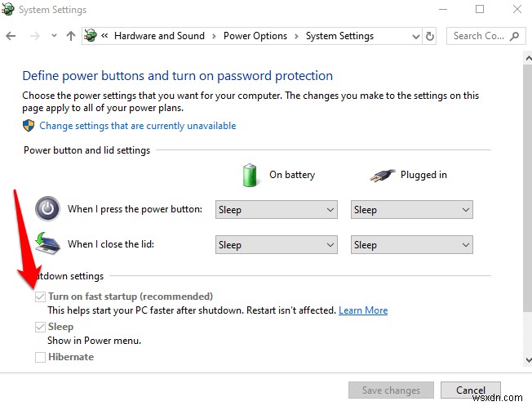Click the Back navigation arrow
This screenshot has width=532, height=406.
pos(11,36)
